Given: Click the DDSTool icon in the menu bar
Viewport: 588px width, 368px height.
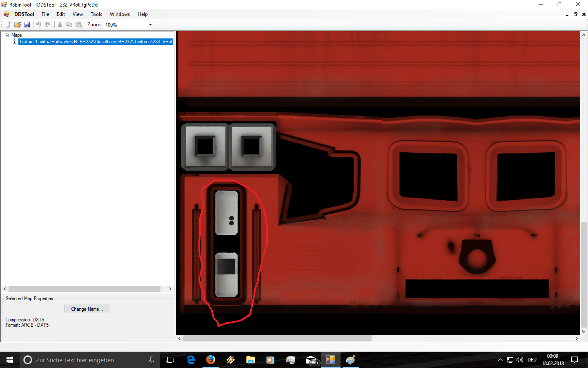Looking at the screenshot, I should pyautogui.click(x=7, y=14).
